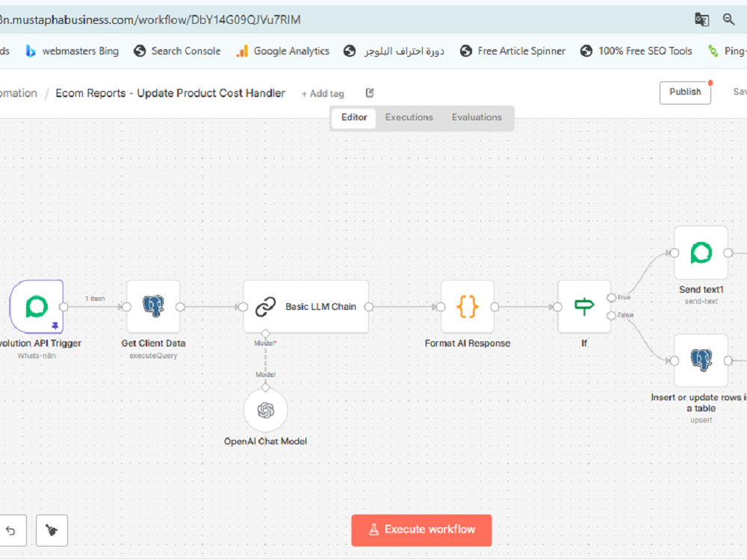Screen dimensions: 747x560
Task: Click the undo arrow button on the canvas
Action: click(11, 530)
